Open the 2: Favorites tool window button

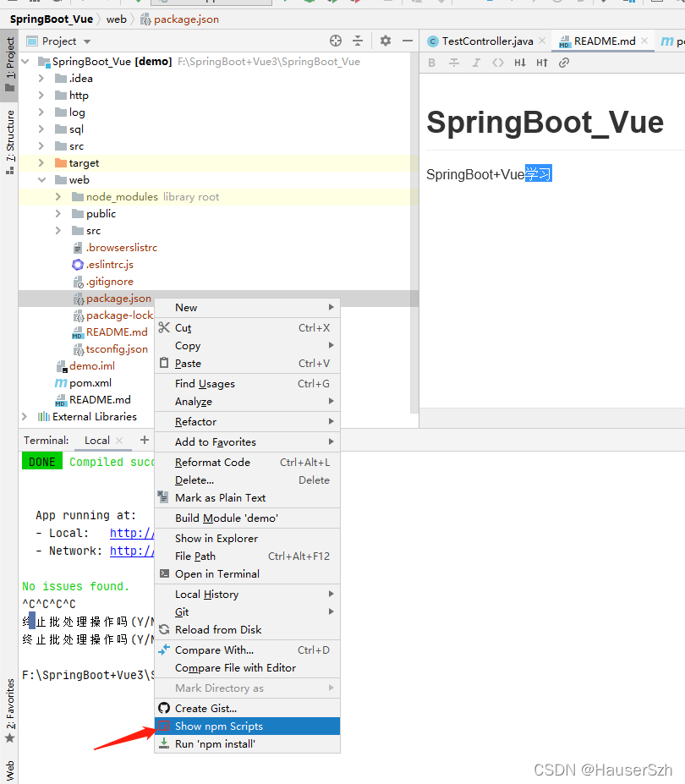(9, 710)
